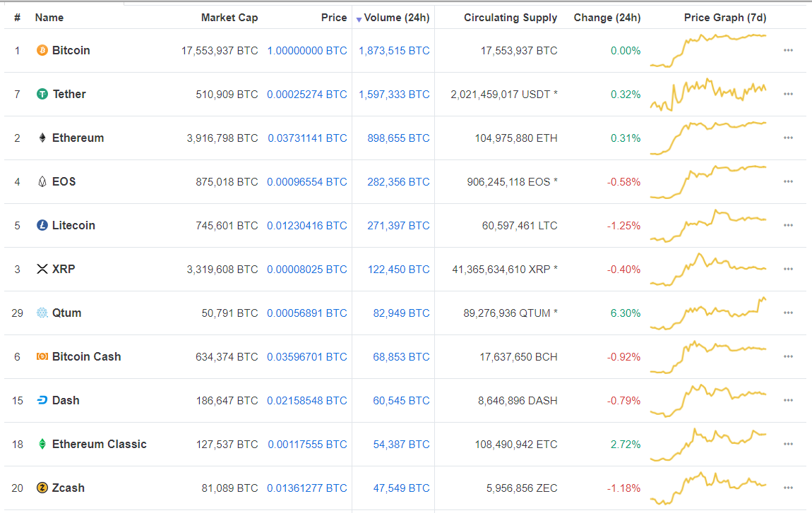Open Litecoin 7-day price graph
This screenshot has height=513, width=812.
pos(708,226)
